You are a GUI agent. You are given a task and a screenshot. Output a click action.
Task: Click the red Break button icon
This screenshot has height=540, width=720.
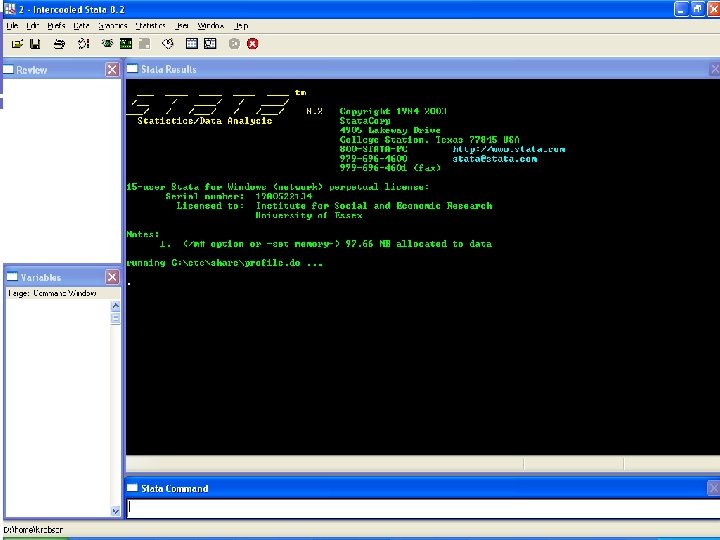click(x=253, y=44)
